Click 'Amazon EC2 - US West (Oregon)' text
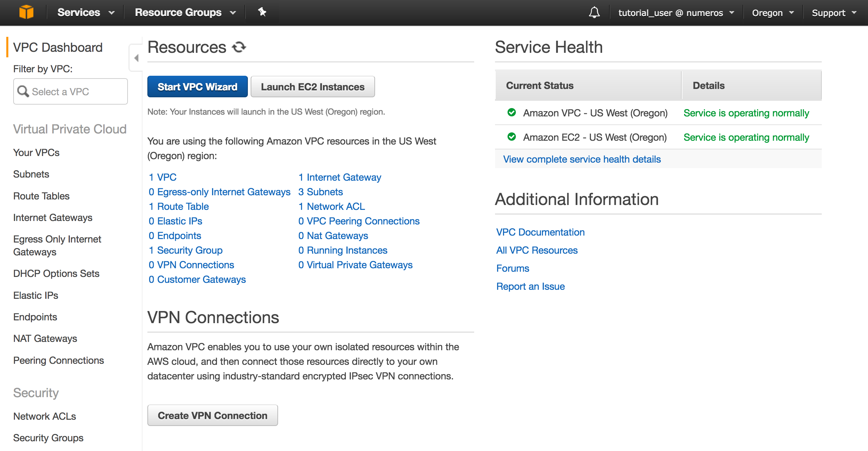The width and height of the screenshot is (868, 451). click(x=595, y=137)
